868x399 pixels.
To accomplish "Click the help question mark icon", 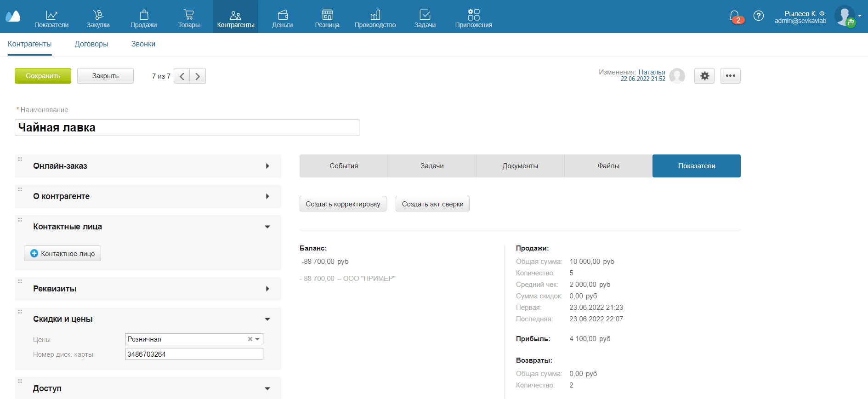I will 759,16.
